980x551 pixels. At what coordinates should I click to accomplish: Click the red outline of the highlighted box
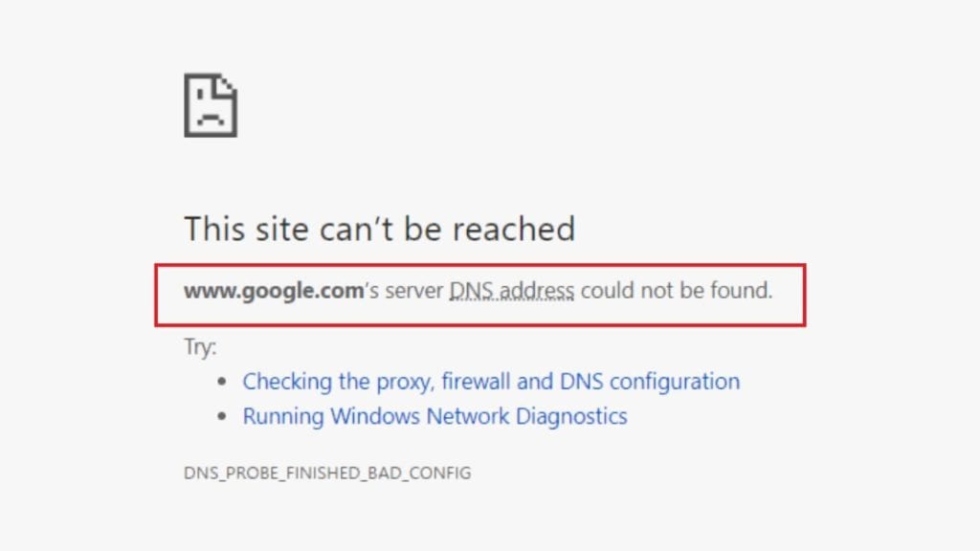pyautogui.click(x=480, y=266)
